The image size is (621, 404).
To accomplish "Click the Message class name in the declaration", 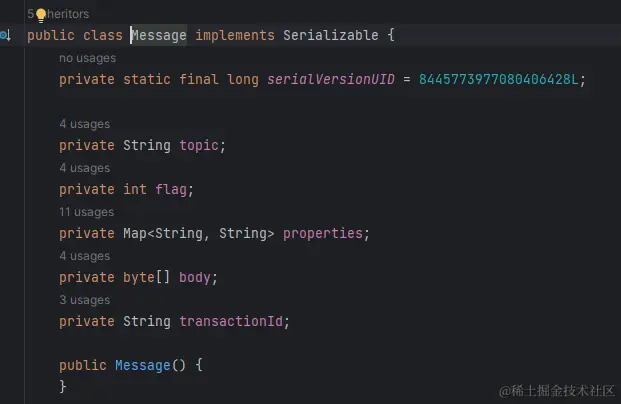I will [159, 35].
